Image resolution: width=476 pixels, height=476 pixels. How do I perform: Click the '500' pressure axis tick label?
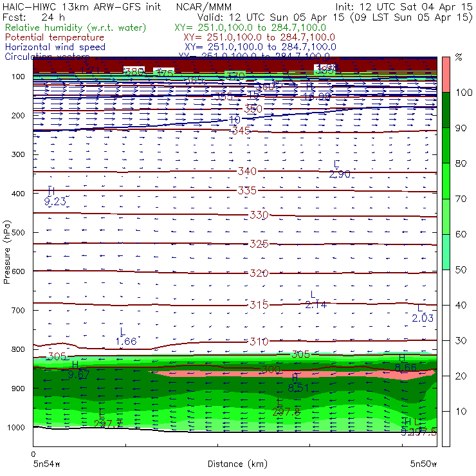(x=18, y=233)
